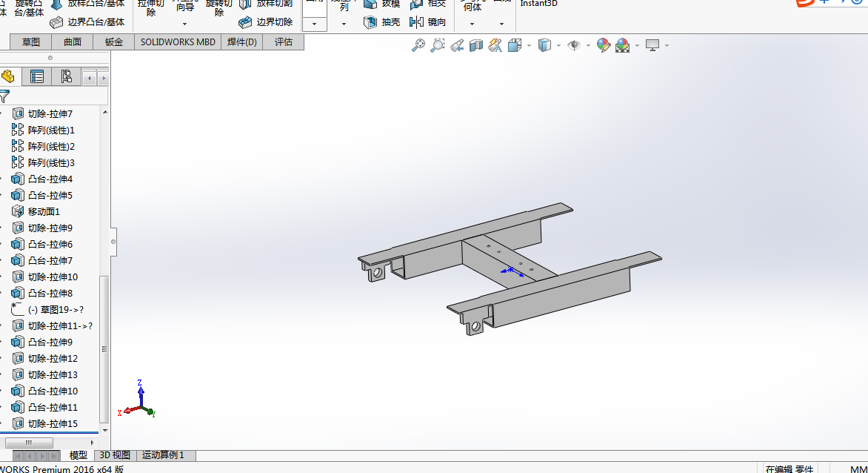Image resolution: width=868 pixels, height=473 pixels.
Task: Open the 草图 (Sketch) ribbon tab
Action: pos(31,42)
